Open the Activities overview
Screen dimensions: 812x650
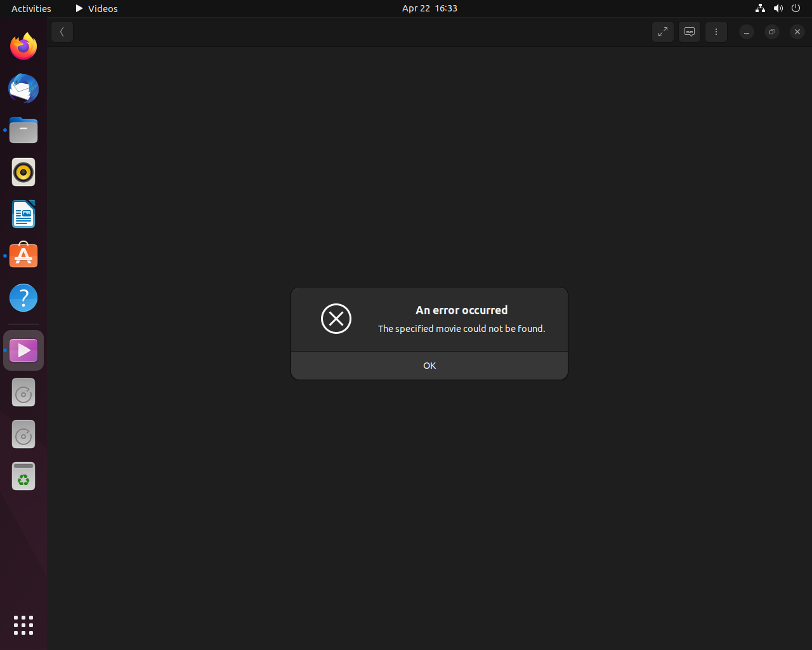[x=31, y=8]
